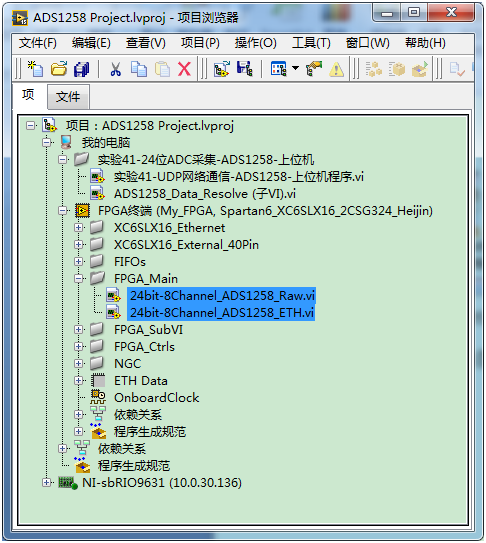Click the New project toolbar icon

point(35,68)
